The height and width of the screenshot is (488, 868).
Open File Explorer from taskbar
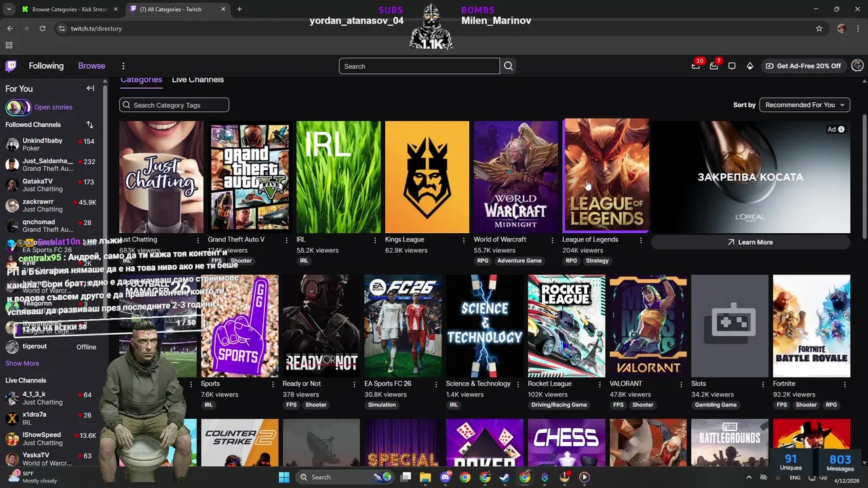pyautogui.click(x=425, y=477)
